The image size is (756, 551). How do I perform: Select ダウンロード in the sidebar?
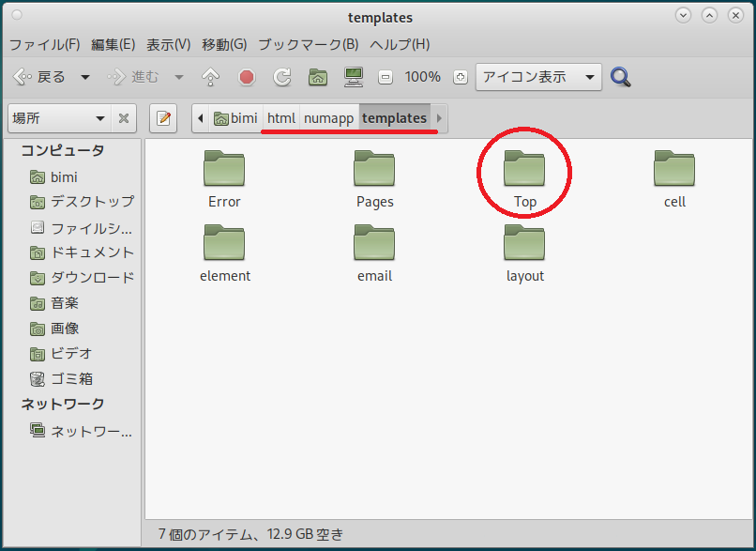pyautogui.click(x=92, y=277)
